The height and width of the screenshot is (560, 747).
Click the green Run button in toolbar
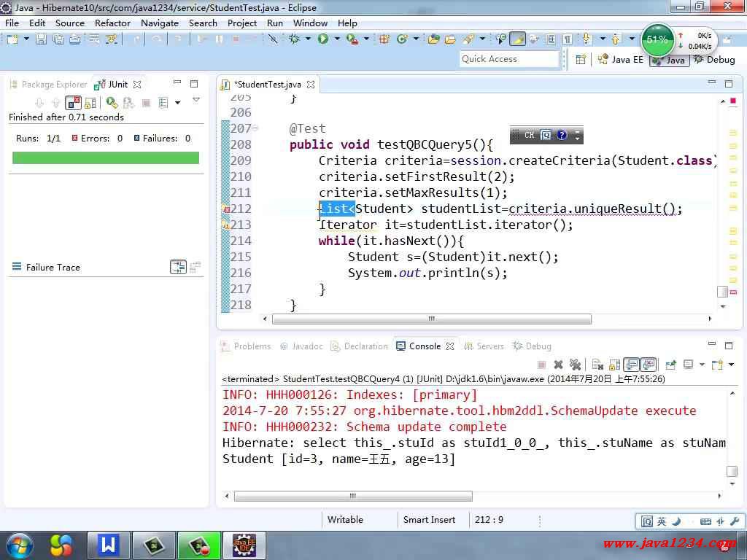pos(323,39)
